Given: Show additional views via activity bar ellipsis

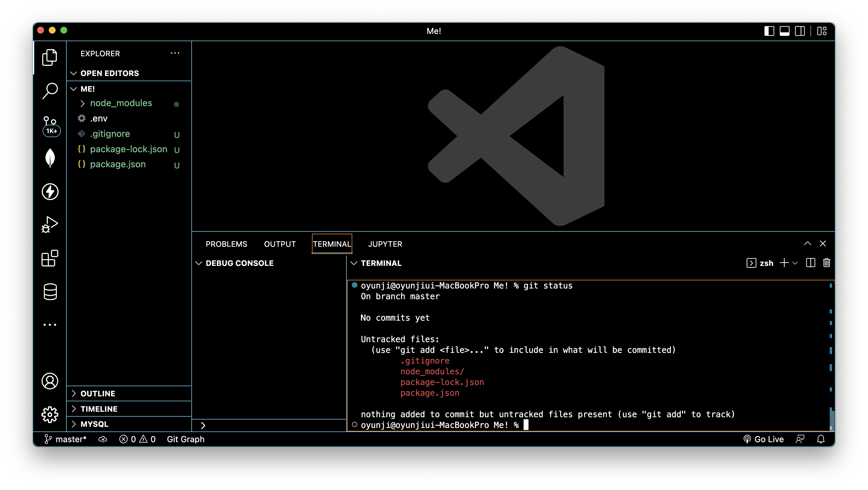Looking at the screenshot, I should [x=50, y=325].
